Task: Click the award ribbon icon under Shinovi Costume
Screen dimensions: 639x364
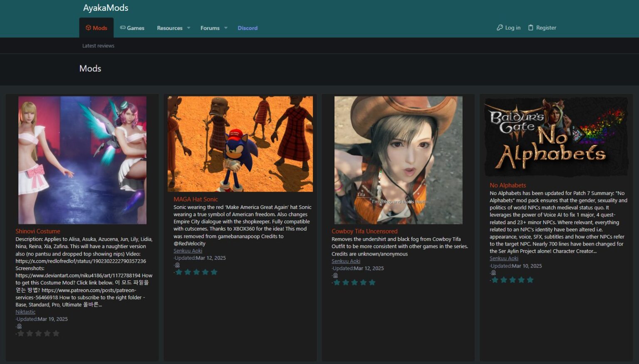Action: (x=19, y=326)
